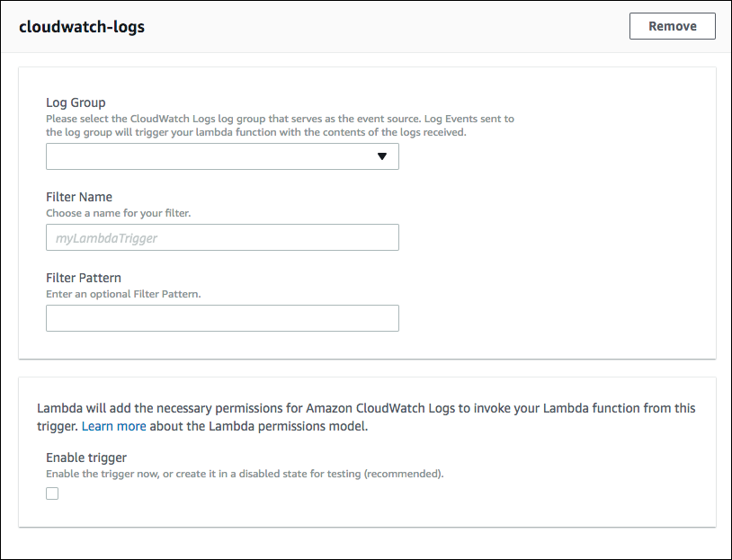Click into the Filter Pattern text box
Viewport: 732px width, 560px height.
[x=222, y=318]
